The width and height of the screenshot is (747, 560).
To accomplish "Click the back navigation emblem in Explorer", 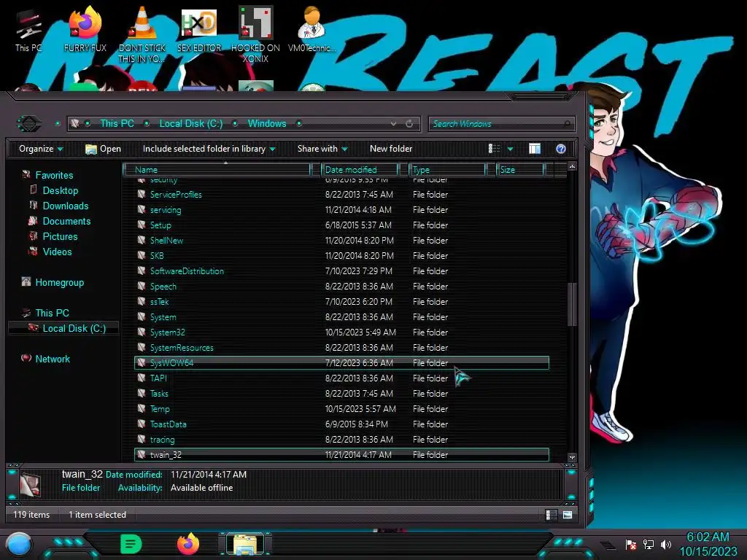I will point(29,124).
